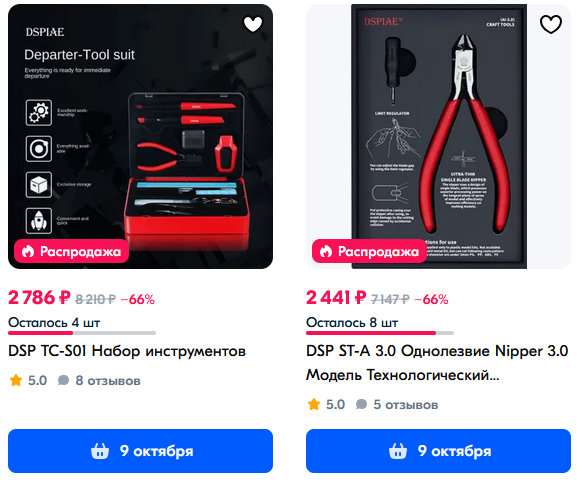This screenshot has width=583, height=489.
Task: Open the Departer-Tool suit product image
Action: 141,136
